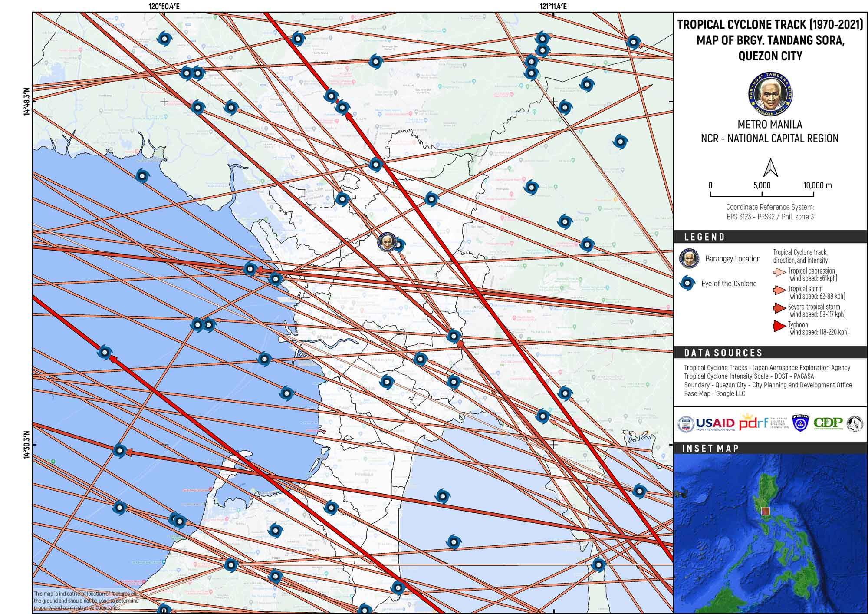Click the round Philippine map seal logo

coord(855,423)
